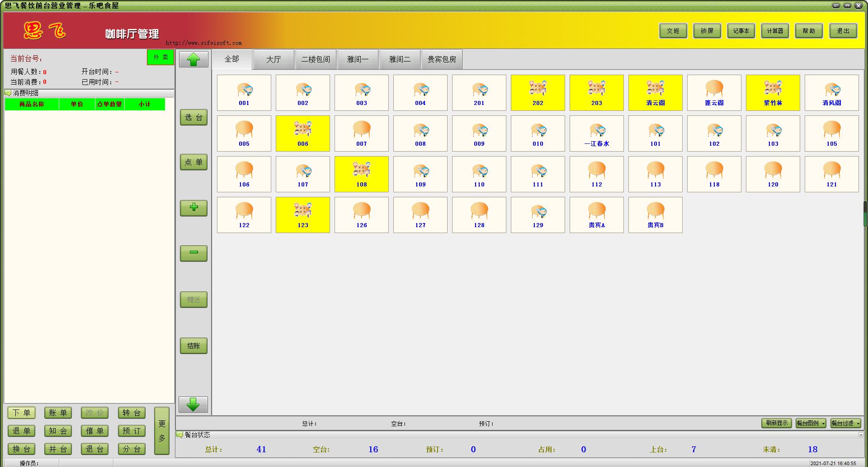Image resolution: width=868 pixels, height=467 pixels.
Task: Choose the 贵宾A table icon
Action: (x=596, y=215)
